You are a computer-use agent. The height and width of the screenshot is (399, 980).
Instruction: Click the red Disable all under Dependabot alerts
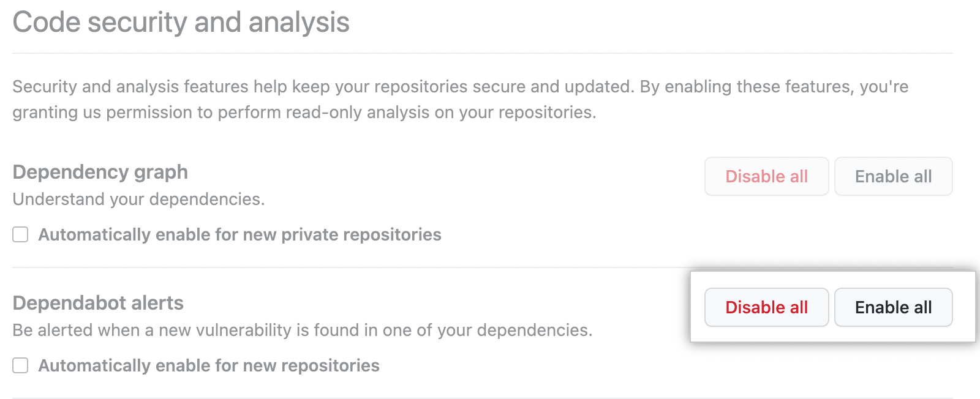click(766, 307)
